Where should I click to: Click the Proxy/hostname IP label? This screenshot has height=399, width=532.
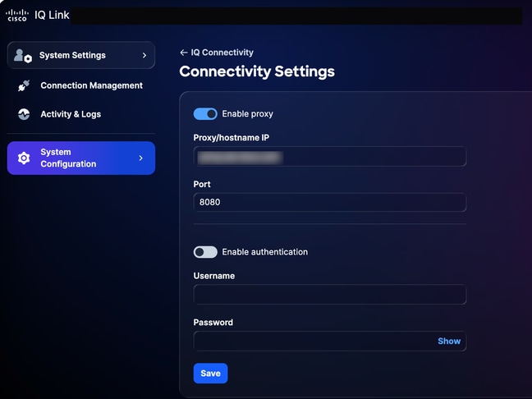tap(231, 138)
